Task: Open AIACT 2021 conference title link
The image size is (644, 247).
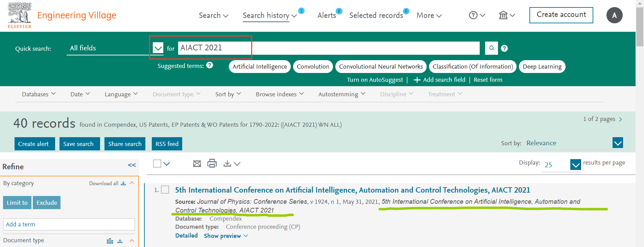Action: point(353,190)
